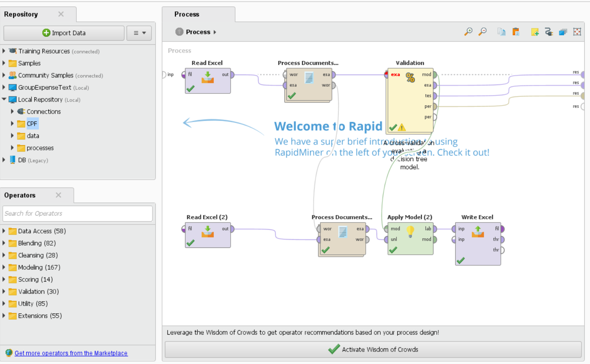Click the GroupExpenseText repository monitor icon
Screen dimensions: 590x364
coord(13,87)
